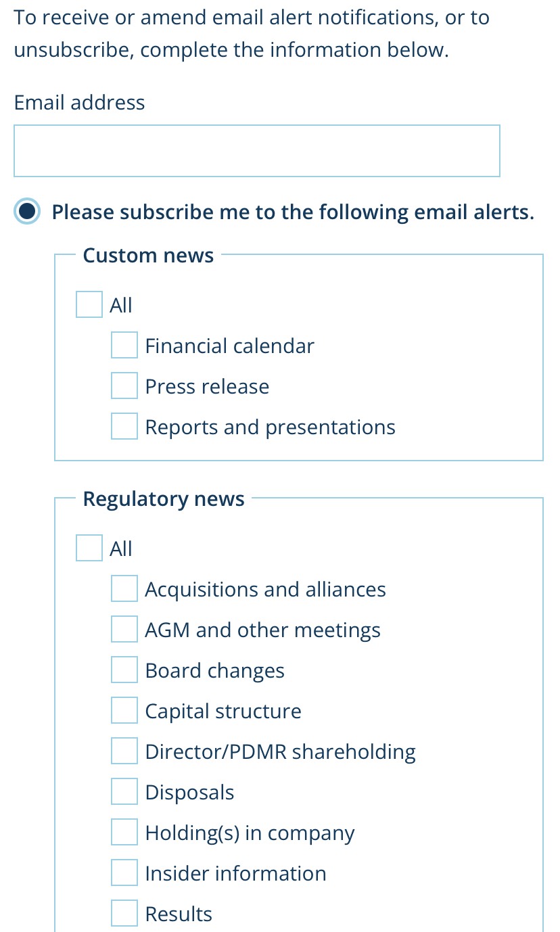The image size is (560, 932).
Task: Click the Email address input field
Action: (256, 151)
